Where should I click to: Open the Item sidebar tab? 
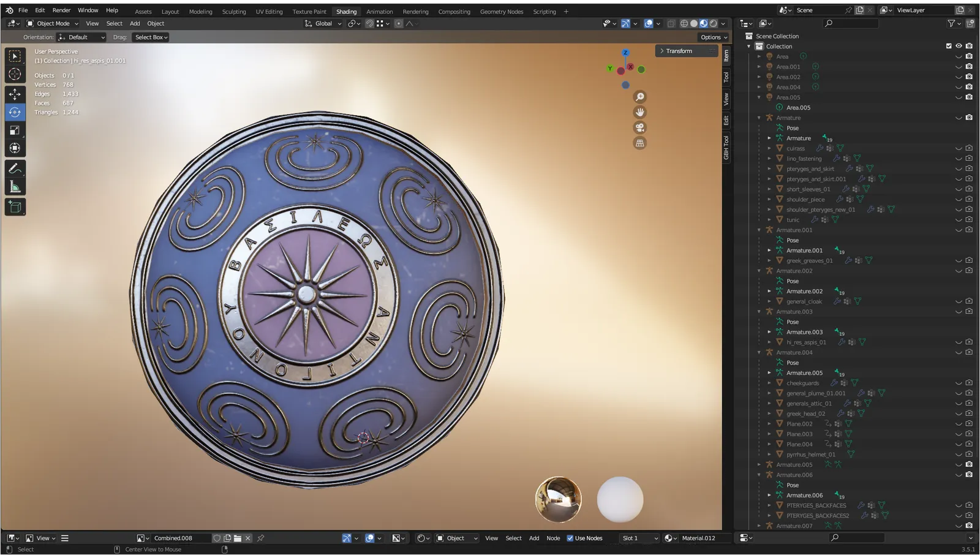pos(726,56)
